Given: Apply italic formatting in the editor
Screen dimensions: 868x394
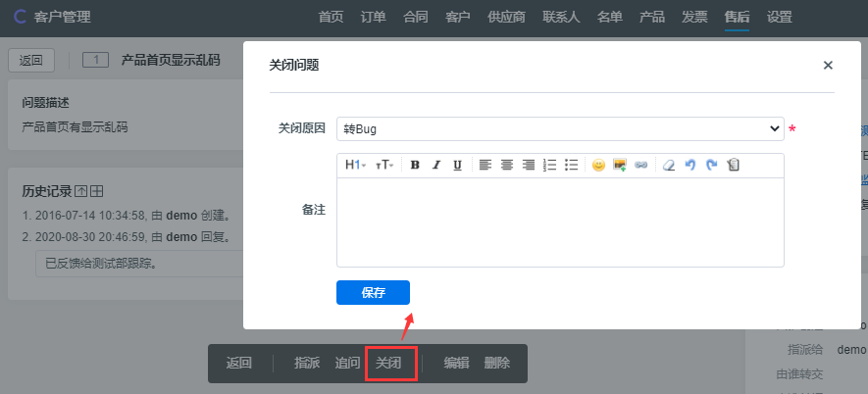Looking at the screenshot, I should (436, 165).
